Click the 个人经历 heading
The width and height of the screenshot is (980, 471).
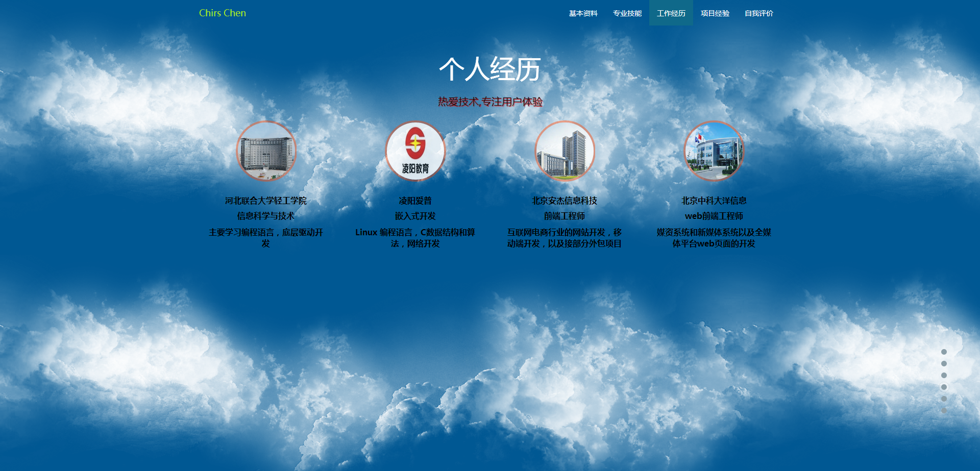click(490, 69)
